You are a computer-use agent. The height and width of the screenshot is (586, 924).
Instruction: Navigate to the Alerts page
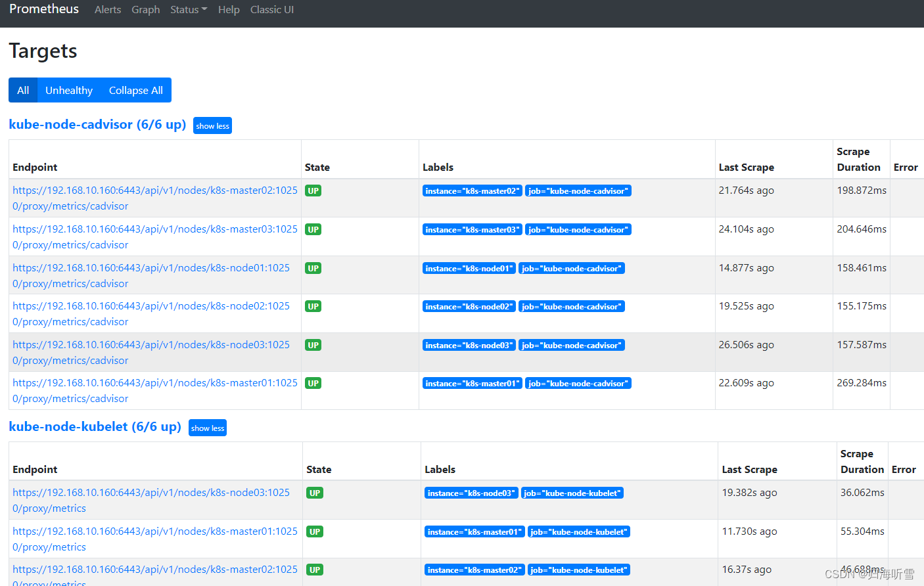point(108,9)
